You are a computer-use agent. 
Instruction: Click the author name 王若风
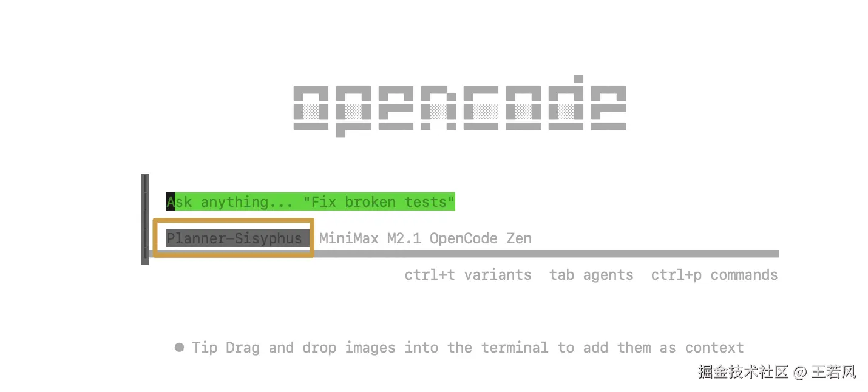click(x=833, y=371)
